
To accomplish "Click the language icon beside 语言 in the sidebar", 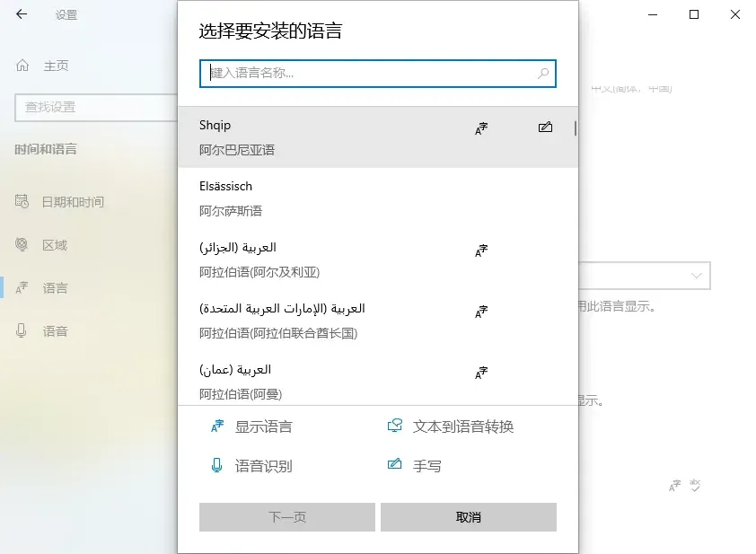I will pos(22,288).
